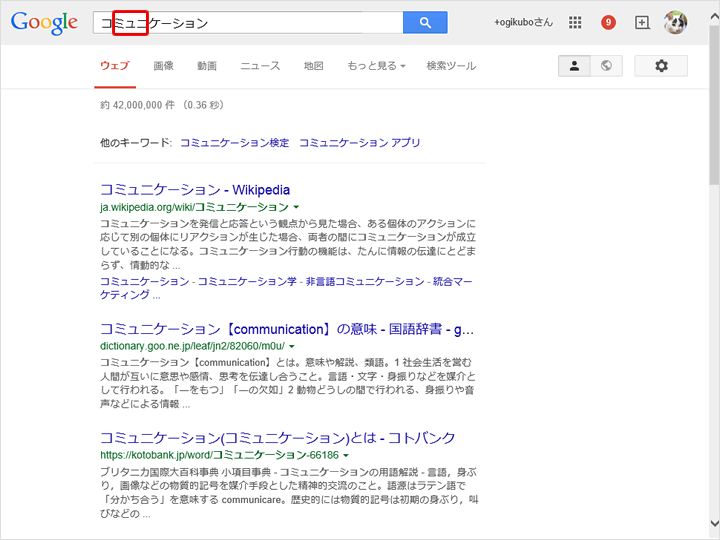Image resolution: width=720 pixels, height=540 pixels.
Task: Click result count text 約 42,000,000 件
Action: click(137, 105)
